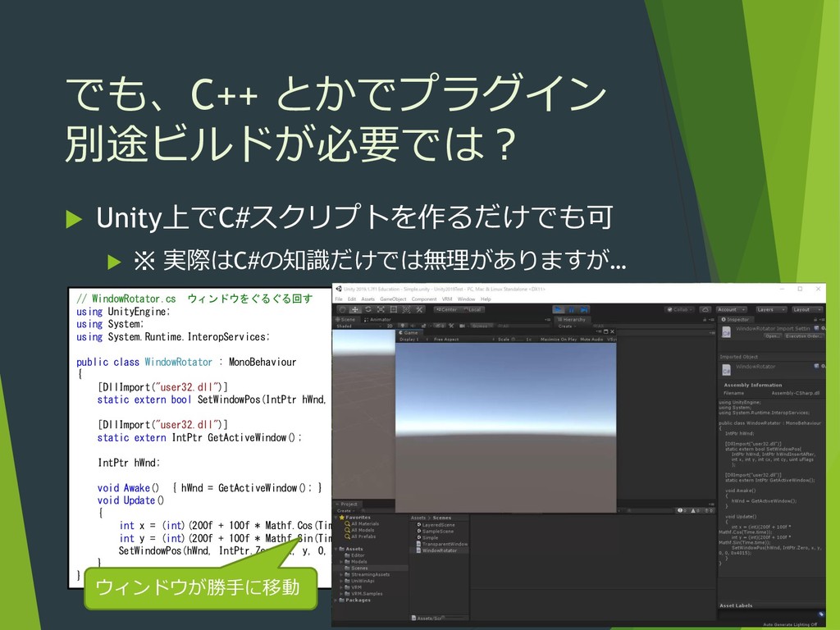
Task: Select the Inspector tab
Action: pos(735,319)
